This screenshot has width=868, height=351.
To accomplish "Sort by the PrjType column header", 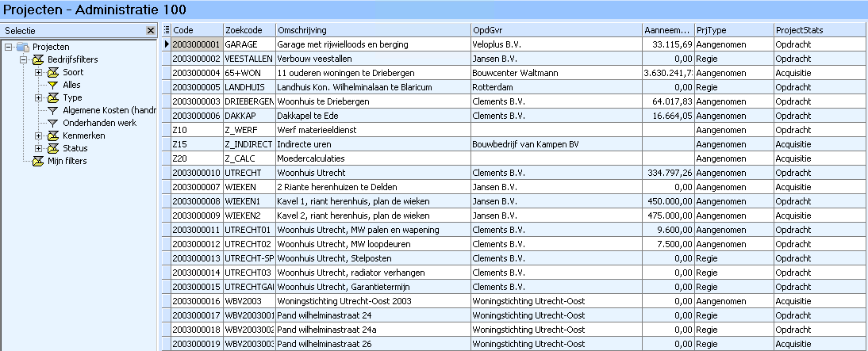I will coord(734,30).
